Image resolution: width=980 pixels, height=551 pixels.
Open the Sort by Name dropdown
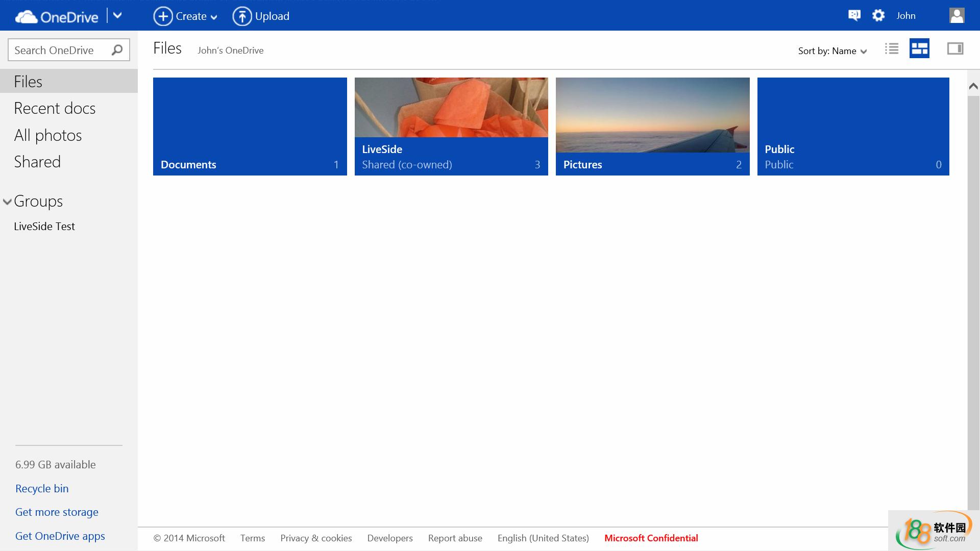[x=832, y=51]
